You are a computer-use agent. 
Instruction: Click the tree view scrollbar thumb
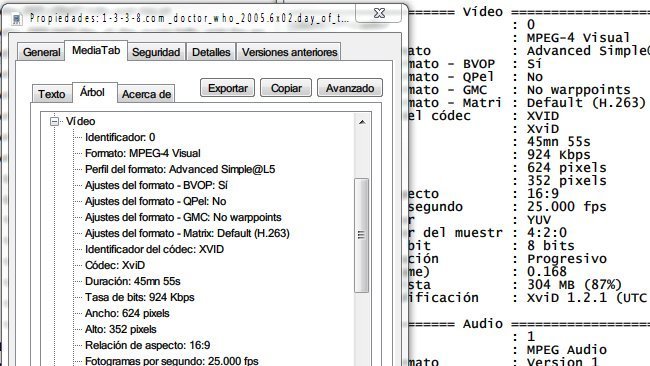click(x=362, y=235)
